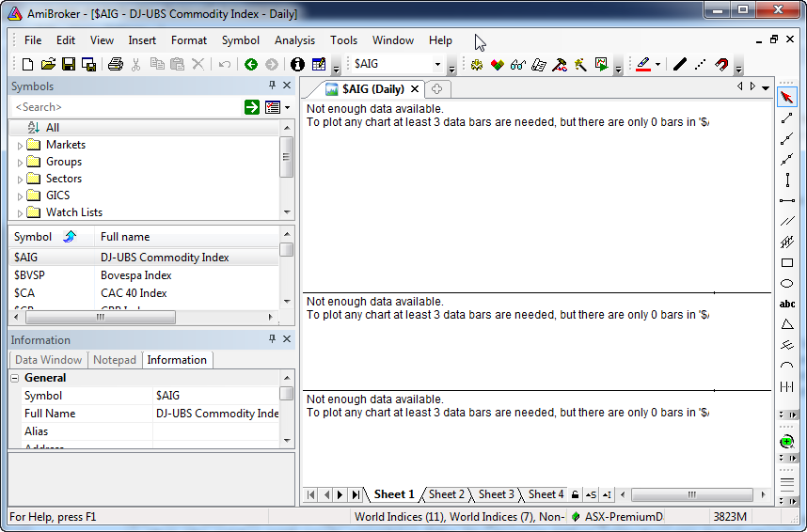Open the symbol list view options dropdown
Image resolution: width=807 pixels, height=532 pixels.
coord(287,107)
